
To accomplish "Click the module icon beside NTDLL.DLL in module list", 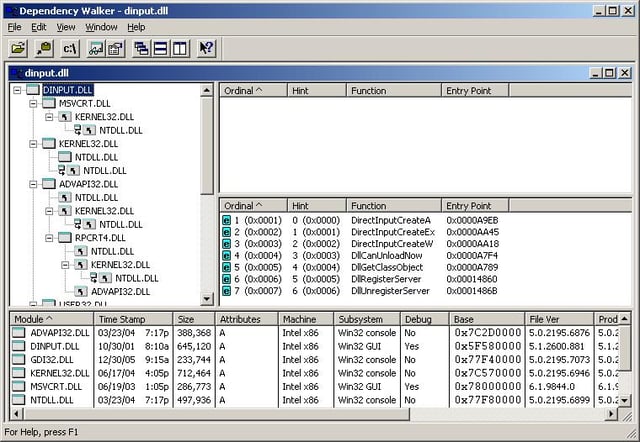I will click(x=18, y=400).
